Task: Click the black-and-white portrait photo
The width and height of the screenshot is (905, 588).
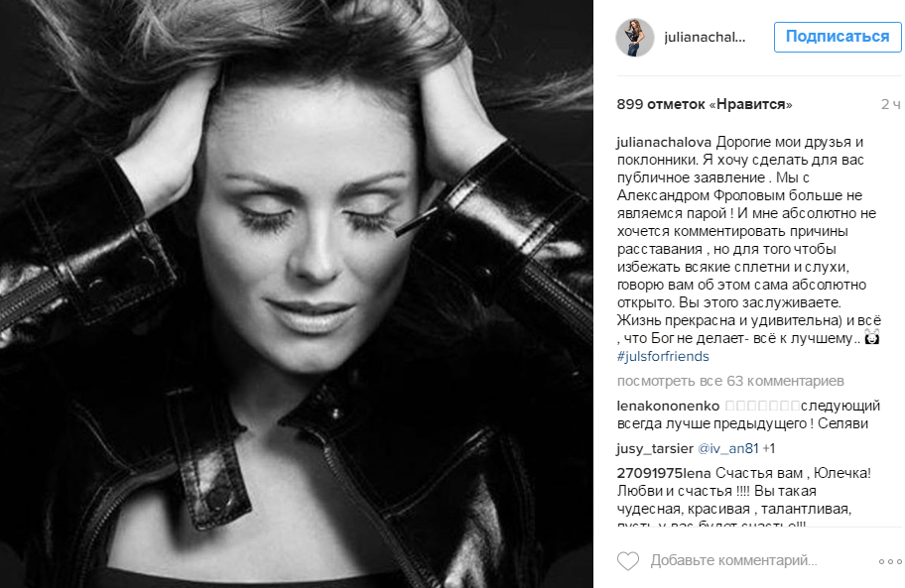Action: click(296, 294)
